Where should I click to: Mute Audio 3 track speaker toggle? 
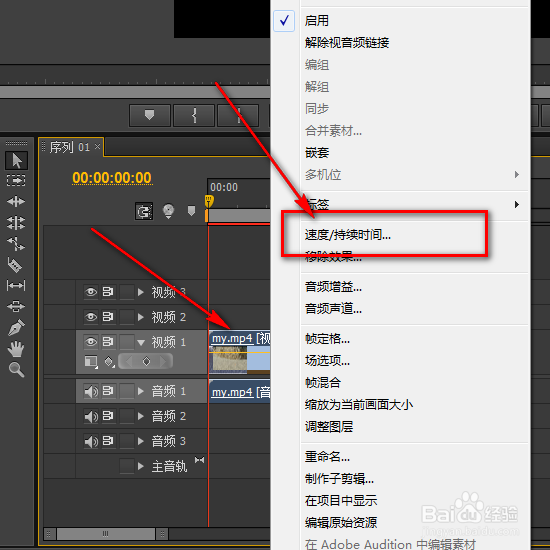point(91,441)
